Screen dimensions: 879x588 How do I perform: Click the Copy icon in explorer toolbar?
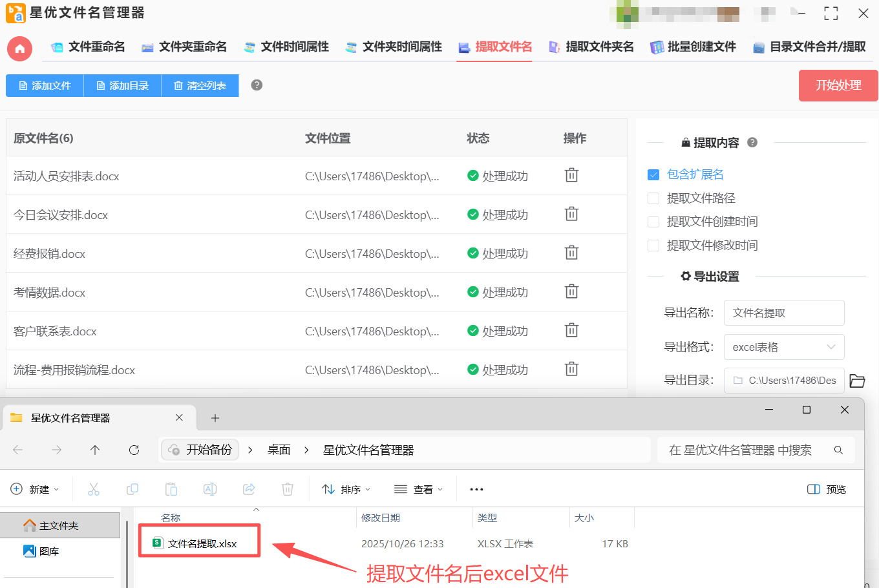coord(132,489)
